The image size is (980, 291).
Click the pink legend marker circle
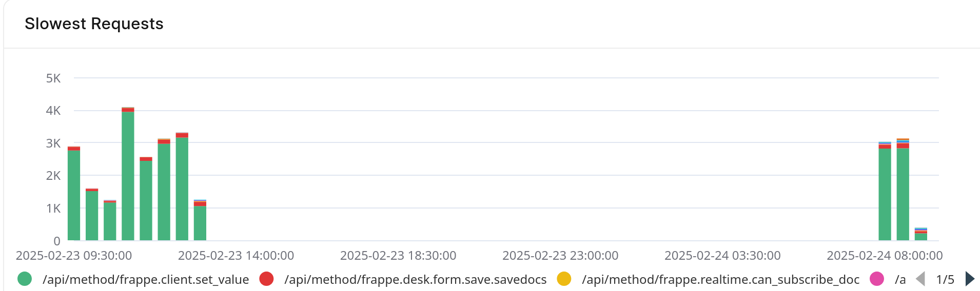(877, 279)
